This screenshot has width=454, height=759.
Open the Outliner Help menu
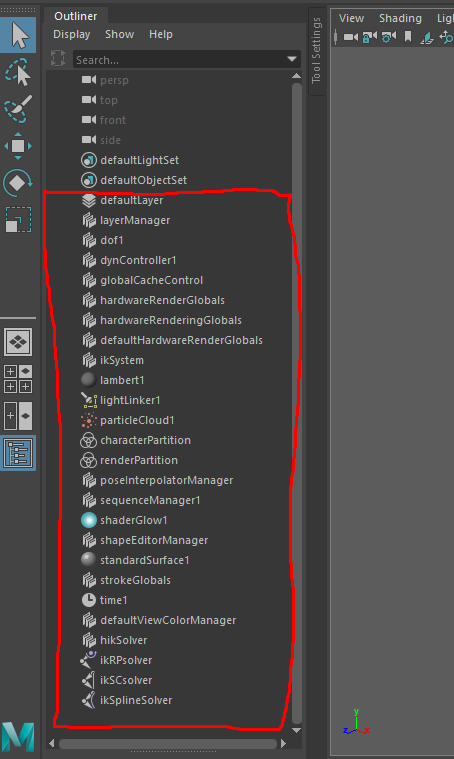[161, 34]
